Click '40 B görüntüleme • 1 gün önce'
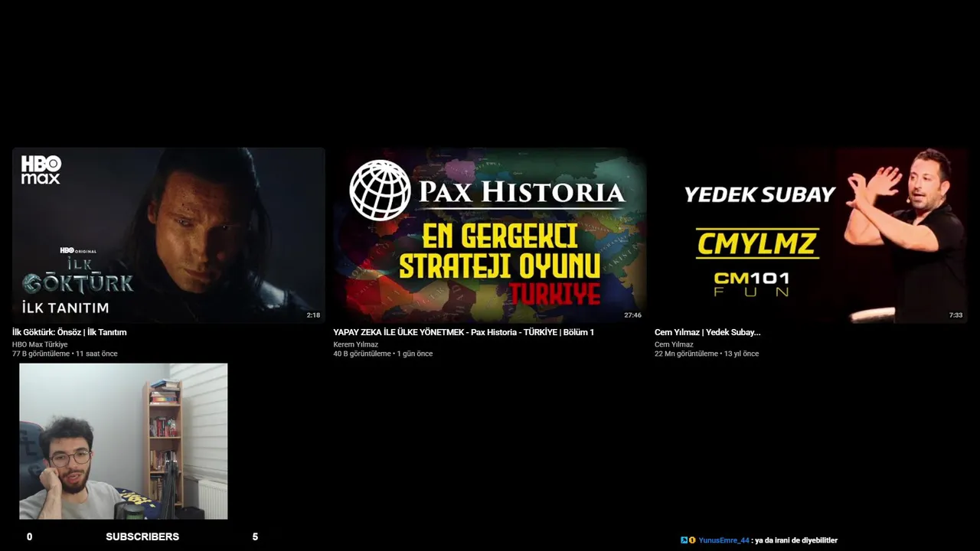Image resolution: width=980 pixels, height=551 pixels. click(x=383, y=354)
